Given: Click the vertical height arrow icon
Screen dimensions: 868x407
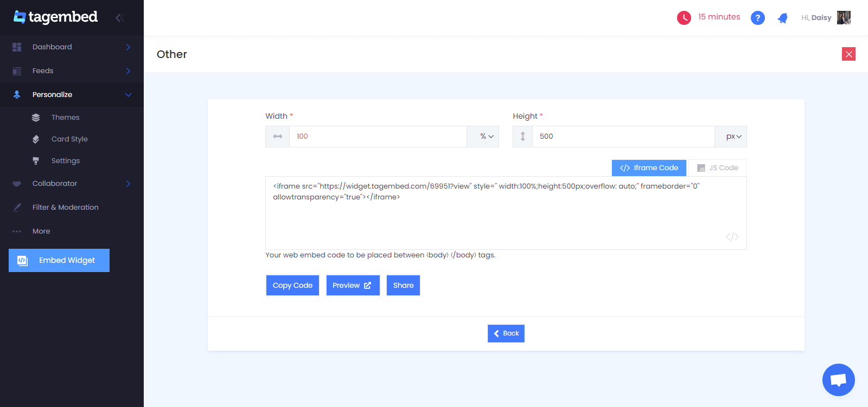Looking at the screenshot, I should tap(523, 137).
